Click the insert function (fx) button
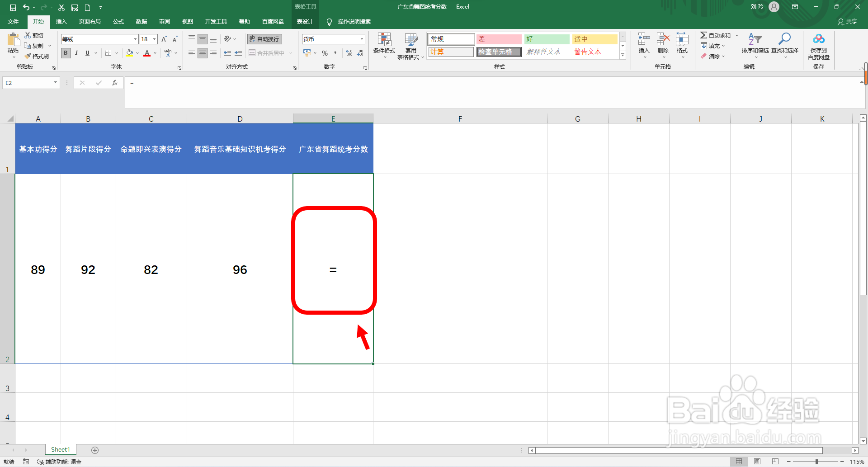 pos(115,83)
